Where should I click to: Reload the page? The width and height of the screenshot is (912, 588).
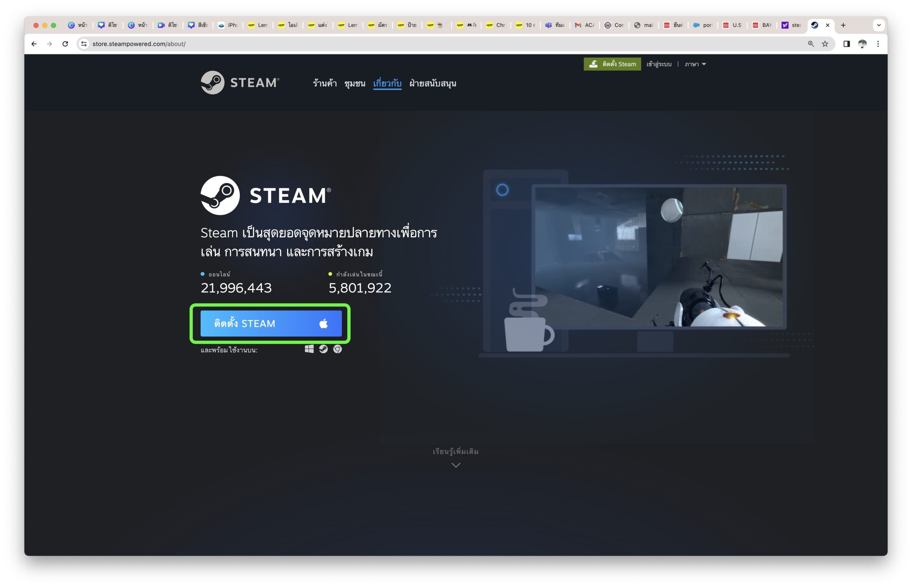point(65,44)
